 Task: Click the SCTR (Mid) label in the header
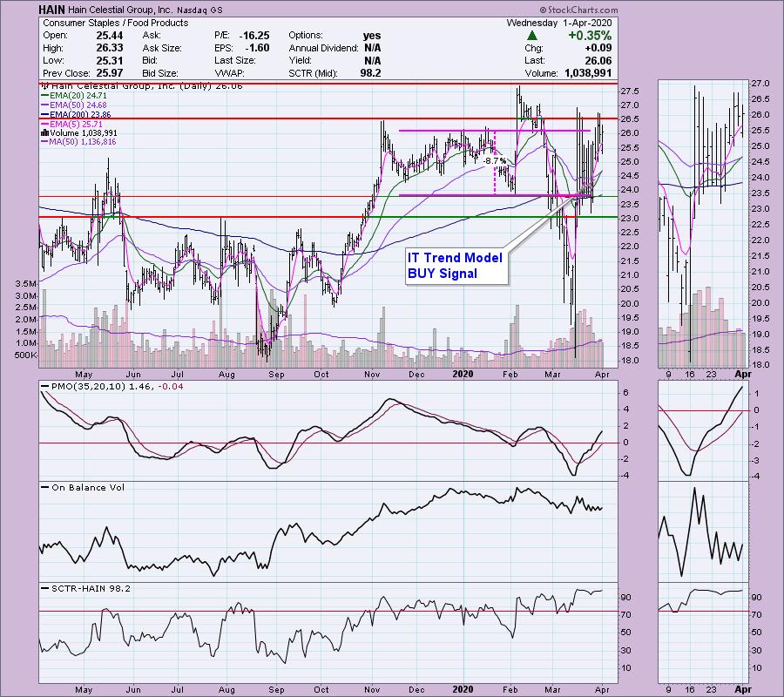click(x=313, y=73)
